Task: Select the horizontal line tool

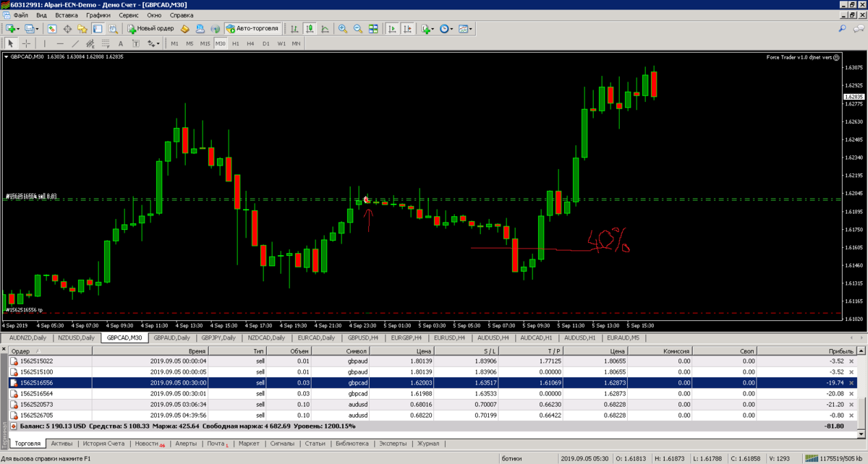Action: [60, 43]
